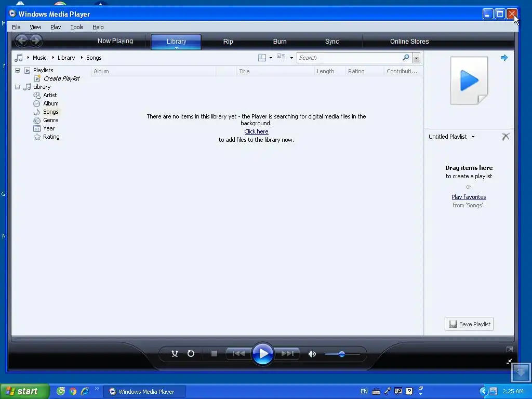Click the Forward navigation arrow
The height and width of the screenshot is (399, 532).
point(36,41)
